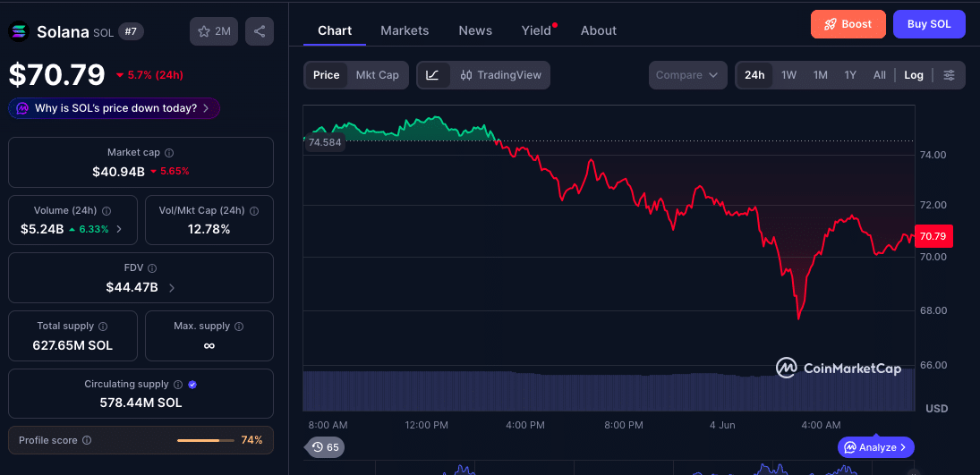Click the red 70.79 price label on axis

(933, 236)
